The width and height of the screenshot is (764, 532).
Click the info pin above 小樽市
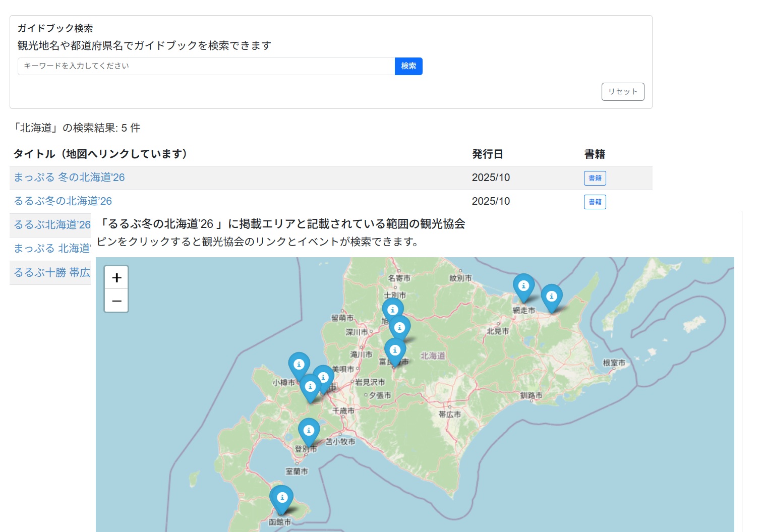tap(299, 364)
